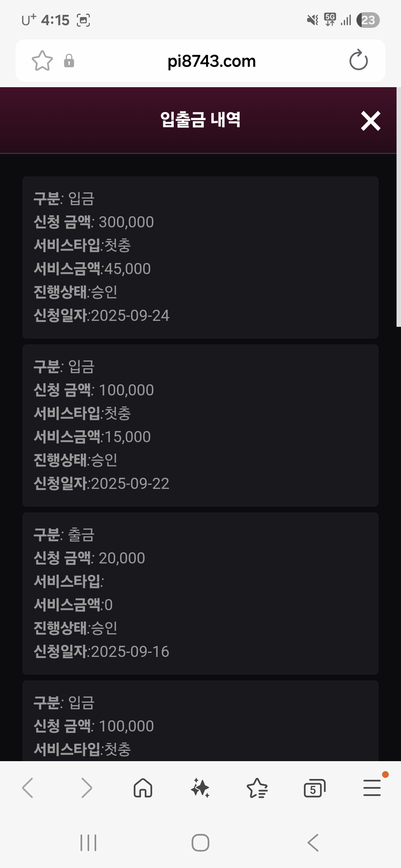Open the bookmarks list icon
This screenshot has height=868, width=401.
pos(257,788)
